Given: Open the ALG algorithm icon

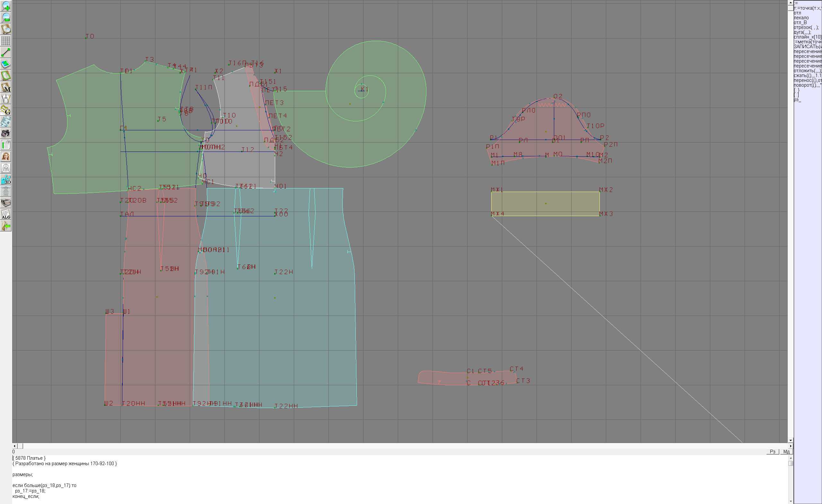Looking at the screenshot, I should [6, 214].
